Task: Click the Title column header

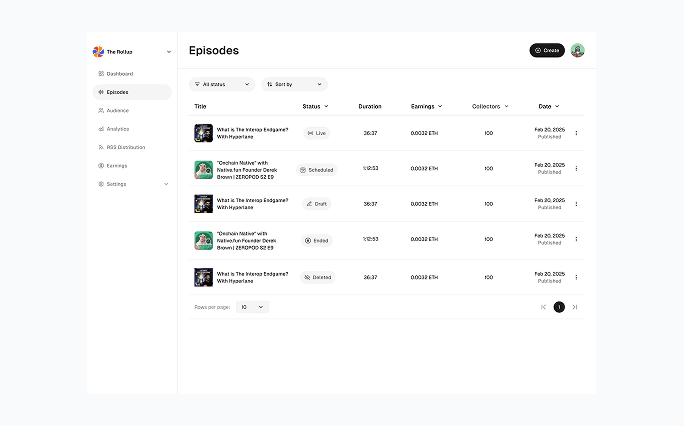Action: click(x=200, y=106)
